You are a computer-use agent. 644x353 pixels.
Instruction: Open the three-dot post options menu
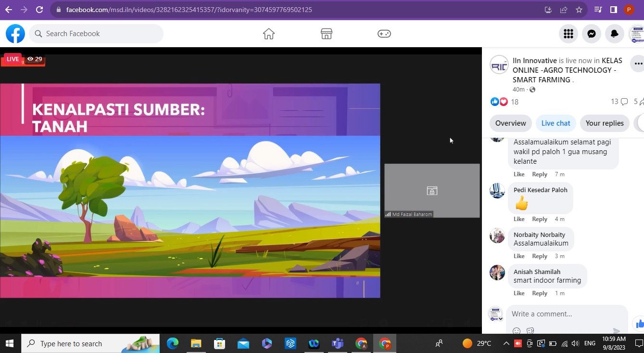click(638, 64)
